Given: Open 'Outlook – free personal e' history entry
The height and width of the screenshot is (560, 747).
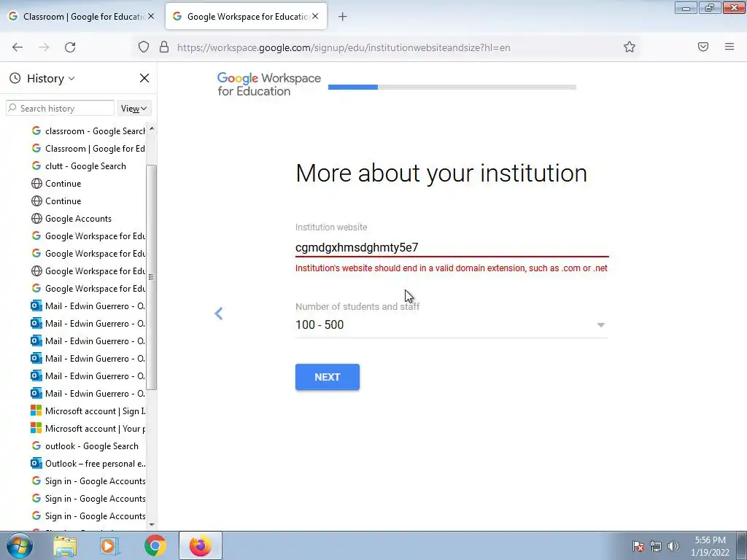Looking at the screenshot, I should pos(88,464).
